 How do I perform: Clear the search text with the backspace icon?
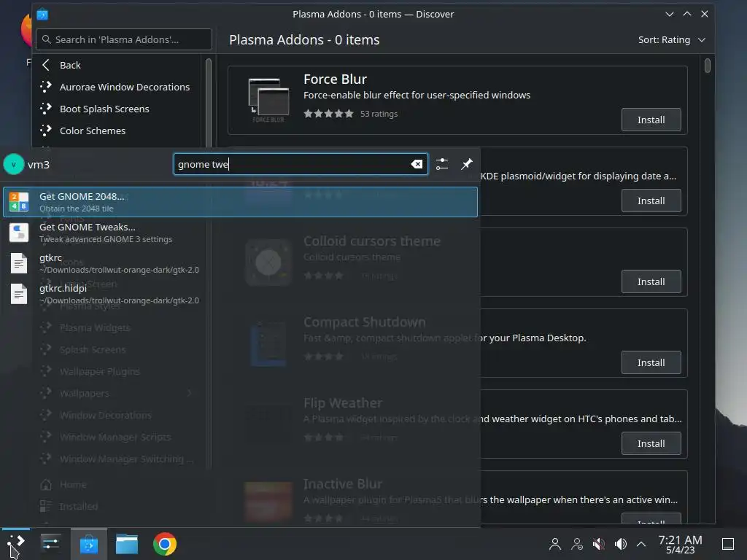(417, 164)
